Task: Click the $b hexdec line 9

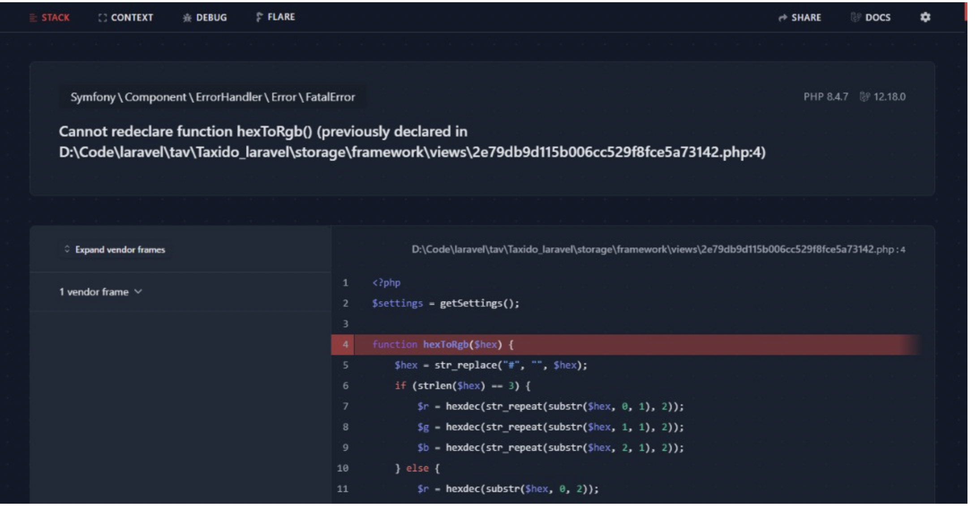Action: (550, 447)
